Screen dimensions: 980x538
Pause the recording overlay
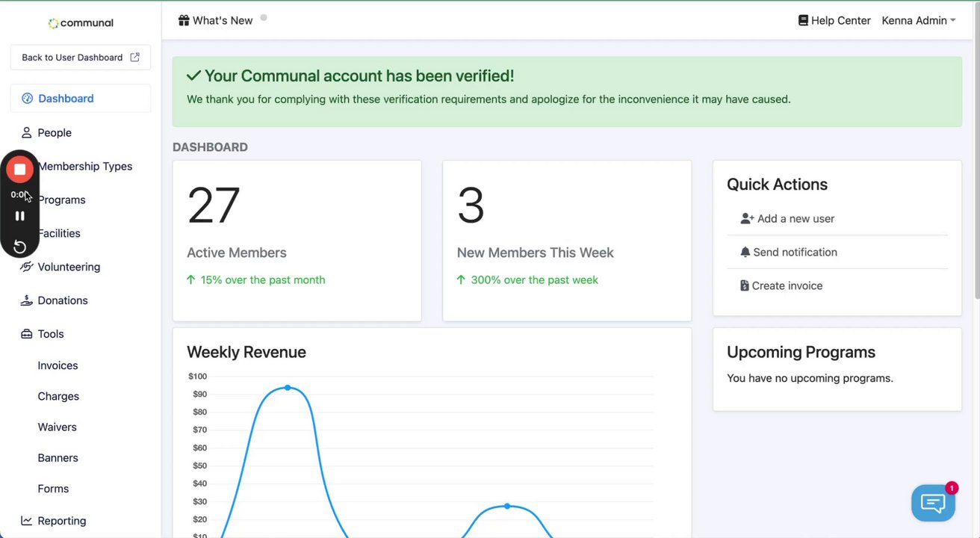click(20, 216)
